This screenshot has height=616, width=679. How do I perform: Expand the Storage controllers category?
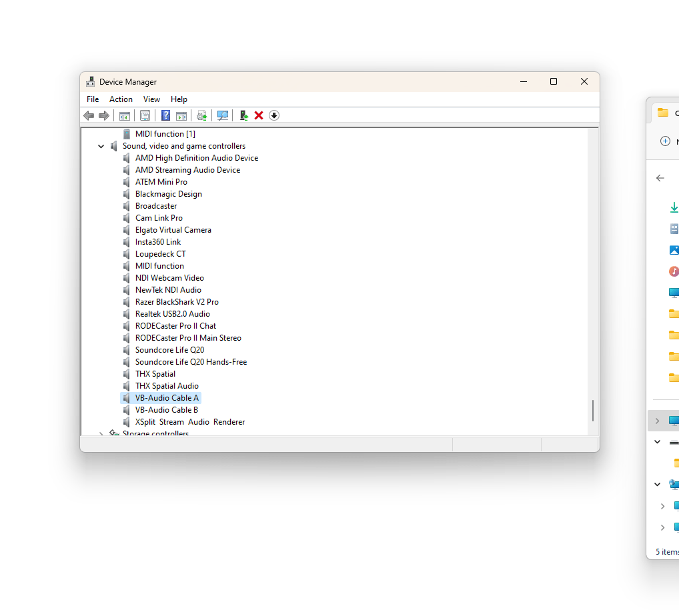[x=101, y=433]
